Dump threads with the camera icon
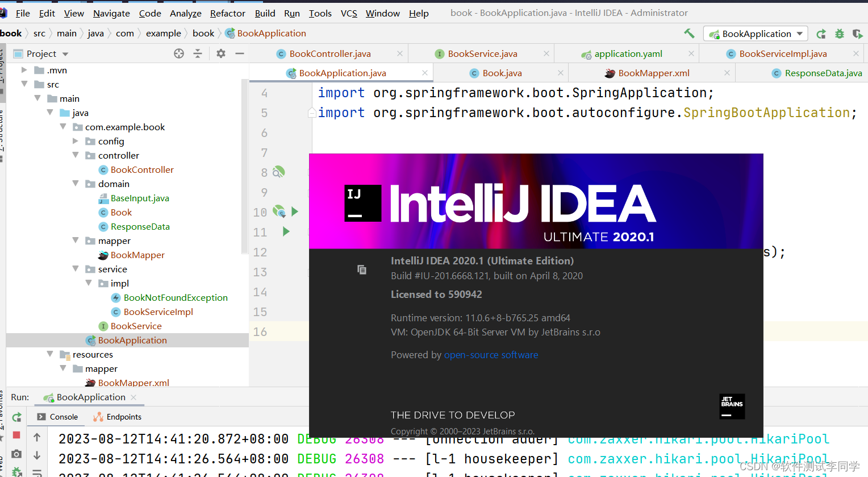The width and height of the screenshot is (868, 477). click(x=17, y=454)
